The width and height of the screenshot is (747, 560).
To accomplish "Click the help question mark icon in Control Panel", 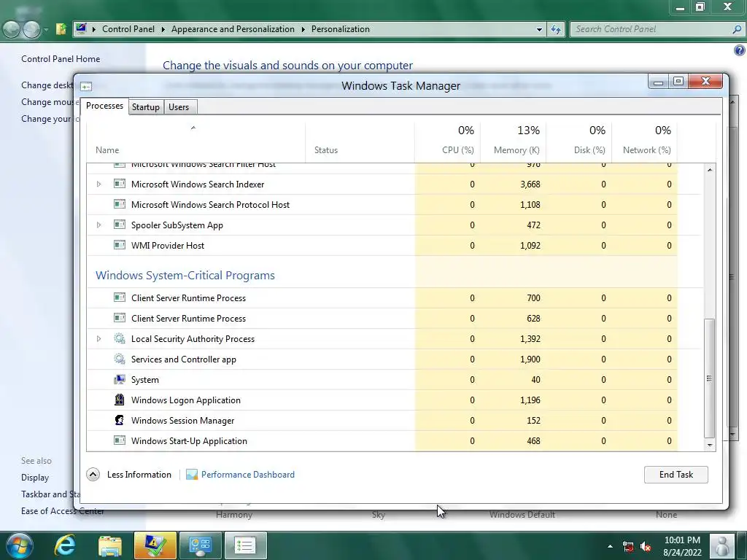I will 740,50.
